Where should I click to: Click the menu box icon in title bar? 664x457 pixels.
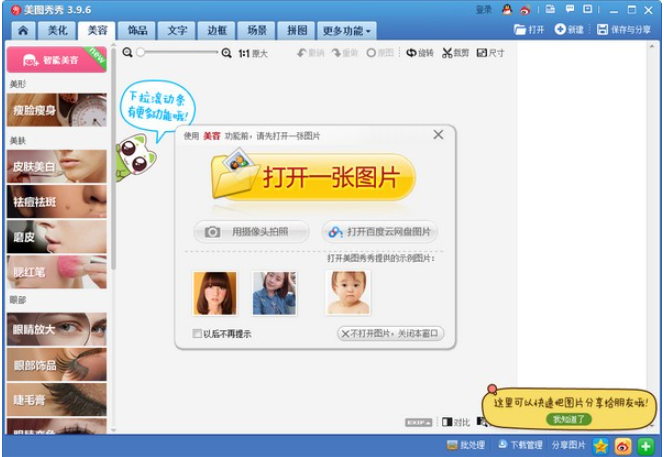tap(587, 9)
